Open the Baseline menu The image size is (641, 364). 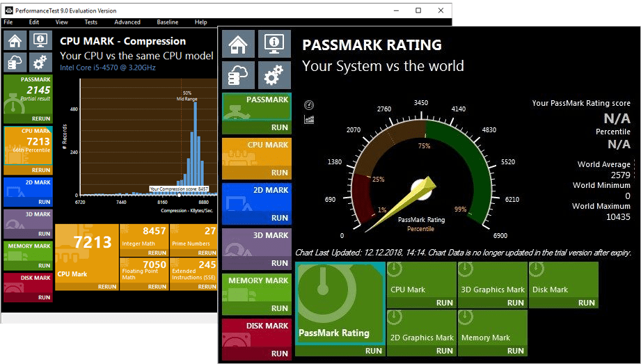coord(168,22)
